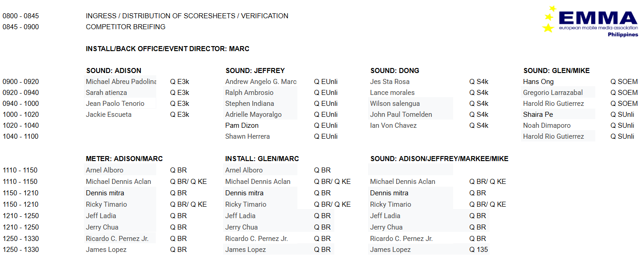Image resolution: width=644 pixels, height=256 pixels.
Task: Select Shawn Herrera's name cell
Action: tap(247, 136)
